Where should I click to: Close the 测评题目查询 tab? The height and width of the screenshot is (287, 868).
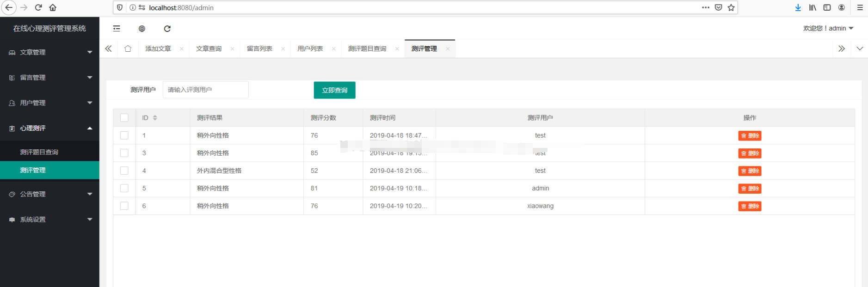(x=397, y=49)
